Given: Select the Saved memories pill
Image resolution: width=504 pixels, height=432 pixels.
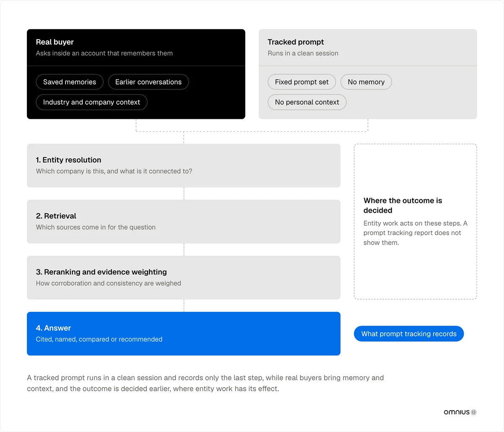Looking at the screenshot, I should 70,82.
